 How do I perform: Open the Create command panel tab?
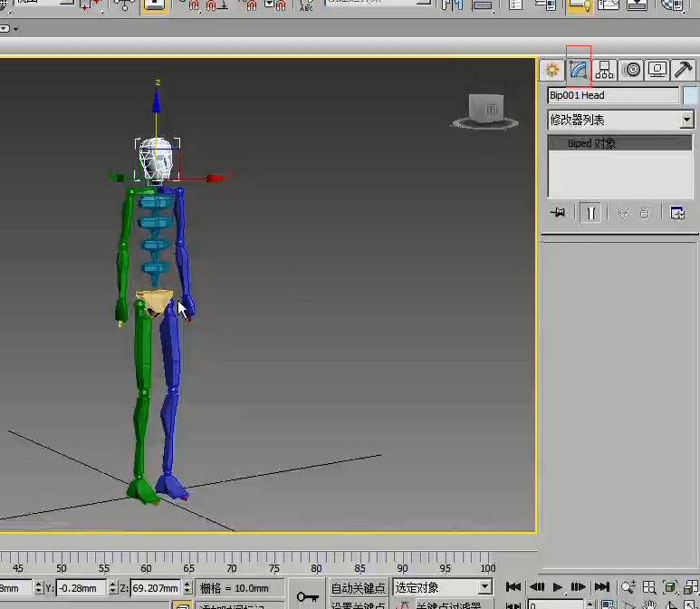pos(551,71)
